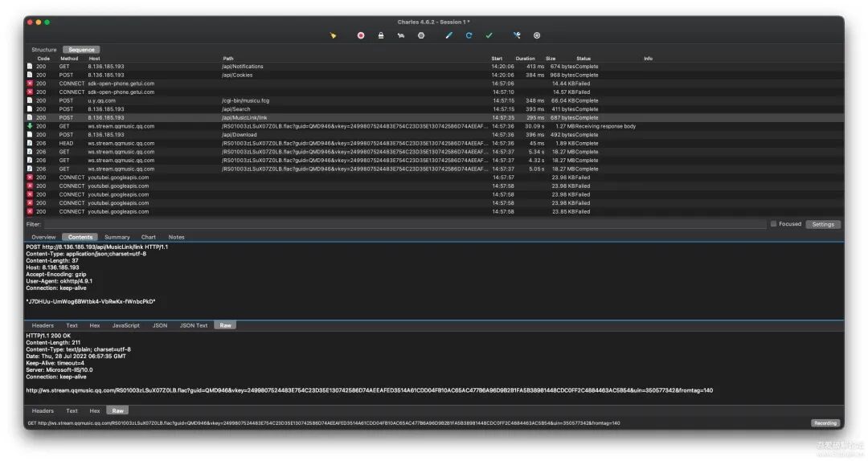
Task: Sort by the Info column header
Action: (649, 58)
